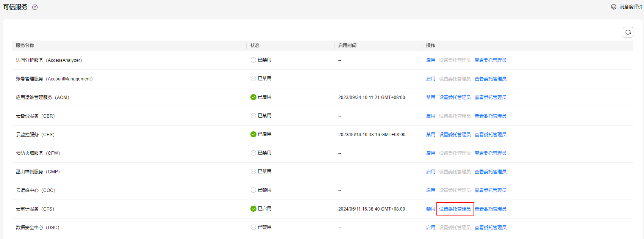The height and width of the screenshot is (239, 644).
Task: Disable the AOM service via 禁用
Action: pyautogui.click(x=430, y=97)
